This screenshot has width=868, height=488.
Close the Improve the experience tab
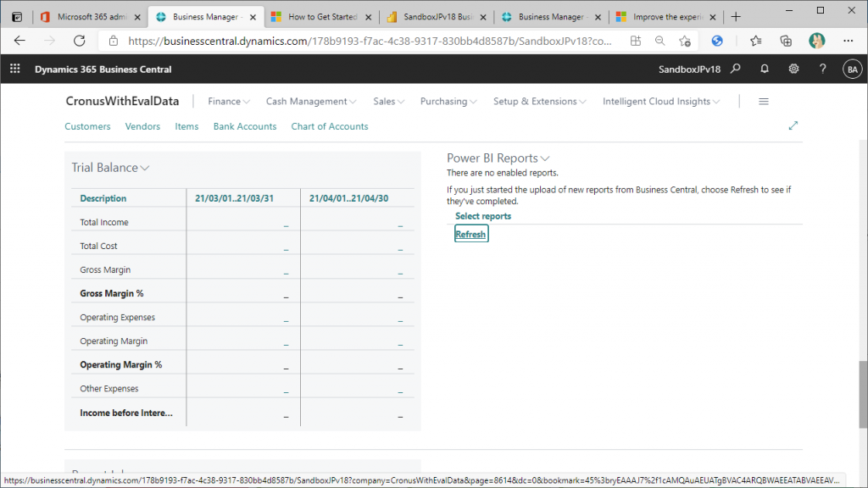(x=713, y=17)
